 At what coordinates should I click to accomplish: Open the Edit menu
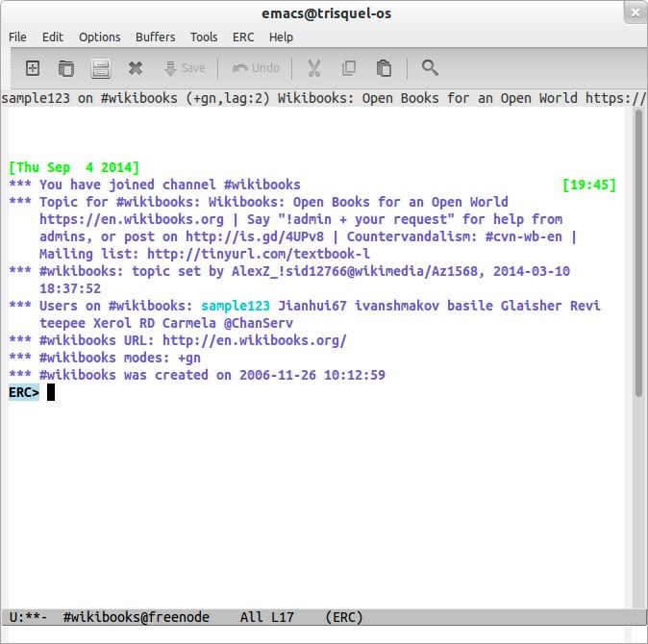(x=53, y=37)
